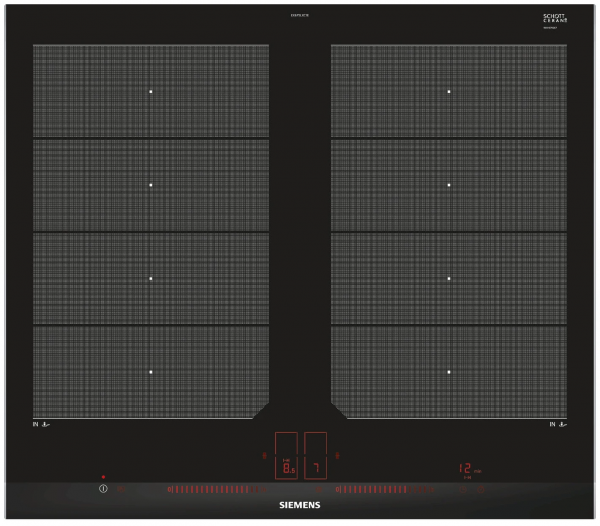This screenshot has width=600, height=526.
Task: Tap center dot of bottom-left cooking zone
Action: click(x=151, y=372)
